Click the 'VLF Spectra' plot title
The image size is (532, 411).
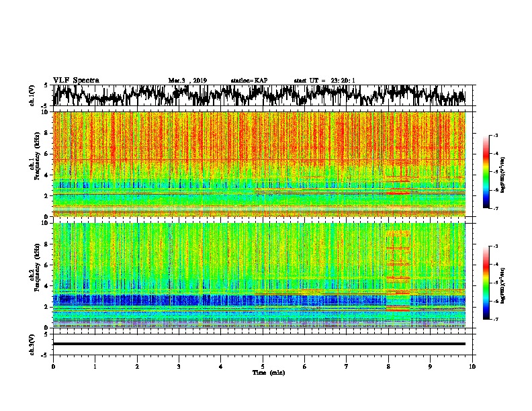76,81
